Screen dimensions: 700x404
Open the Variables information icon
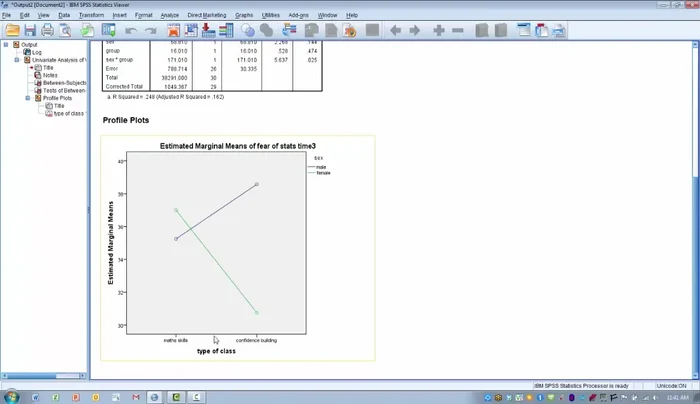tap(226, 30)
